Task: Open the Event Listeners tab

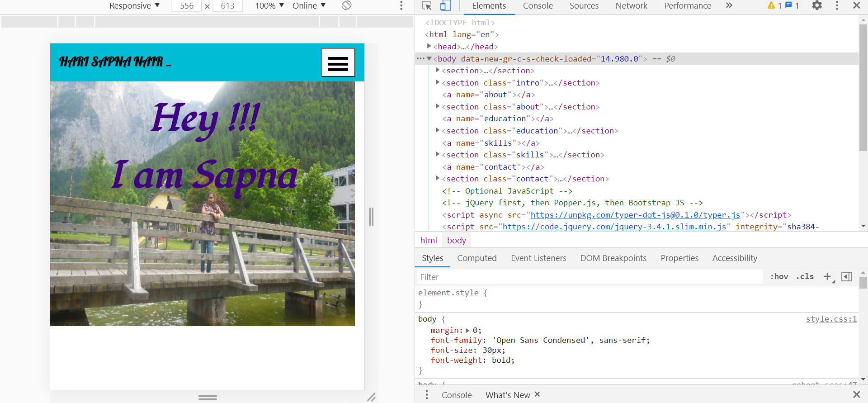Action: [x=538, y=258]
